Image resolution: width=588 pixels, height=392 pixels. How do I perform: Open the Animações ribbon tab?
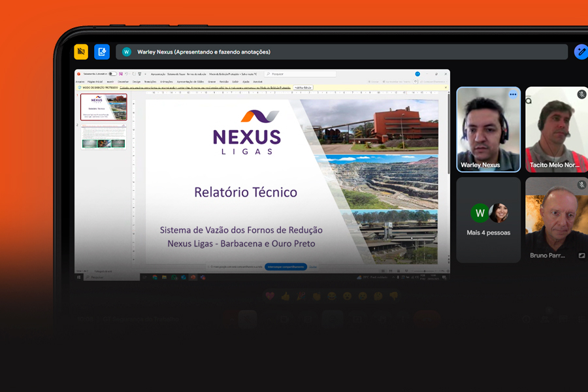pyautogui.click(x=167, y=82)
